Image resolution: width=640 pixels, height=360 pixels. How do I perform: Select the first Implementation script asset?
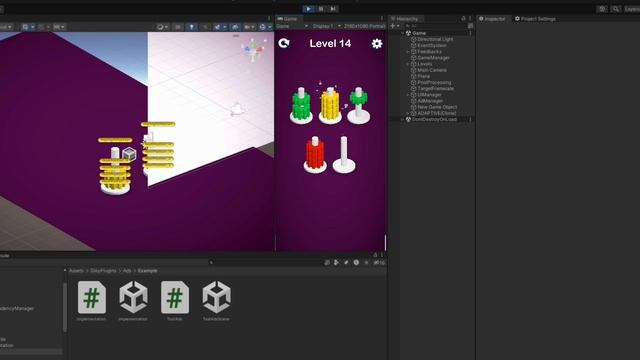click(x=92, y=301)
